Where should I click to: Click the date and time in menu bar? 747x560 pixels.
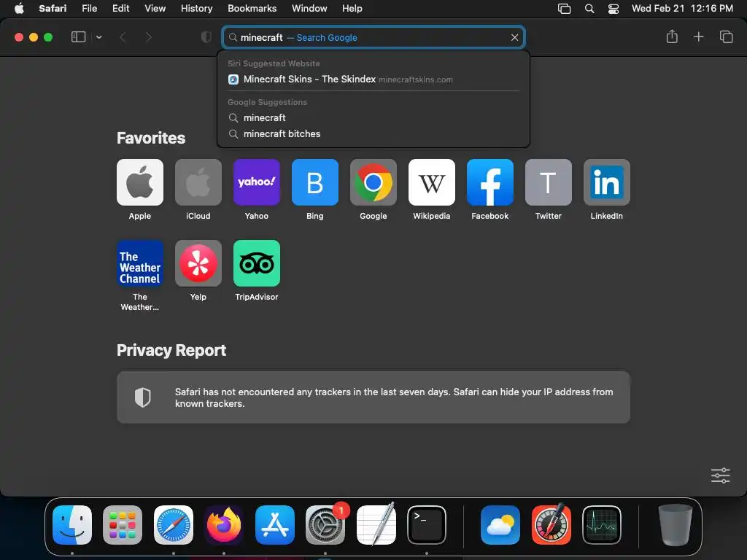point(682,9)
